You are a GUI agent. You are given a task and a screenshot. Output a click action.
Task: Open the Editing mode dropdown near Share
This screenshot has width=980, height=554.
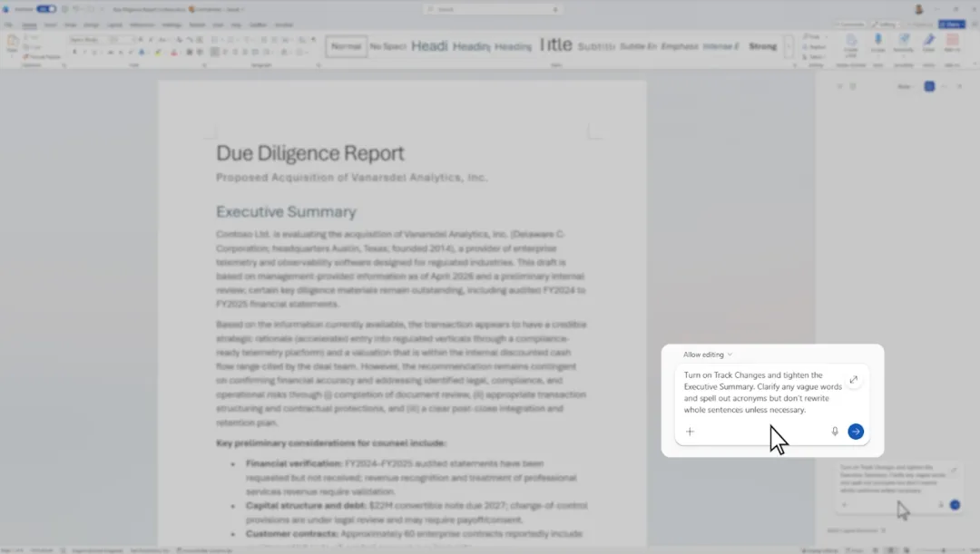coord(887,24)
